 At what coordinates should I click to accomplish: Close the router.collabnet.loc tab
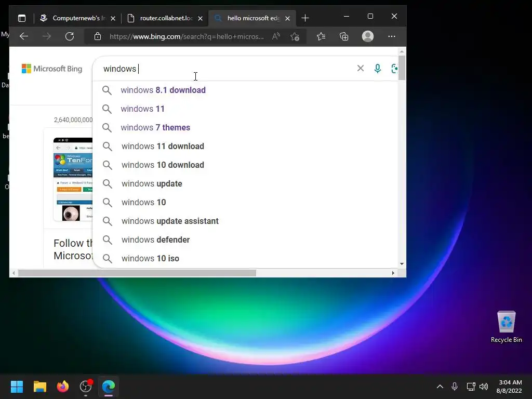(x=200, y=18)
